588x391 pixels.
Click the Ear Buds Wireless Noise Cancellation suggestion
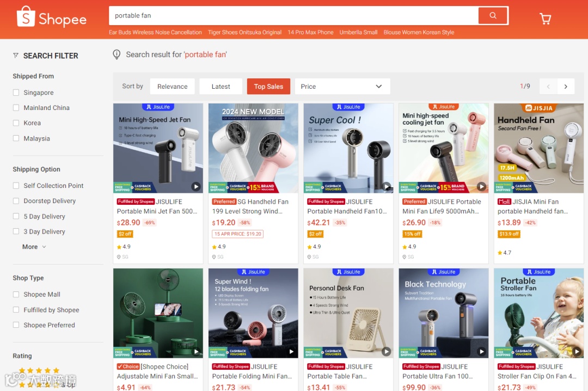[x=155, y=32]
